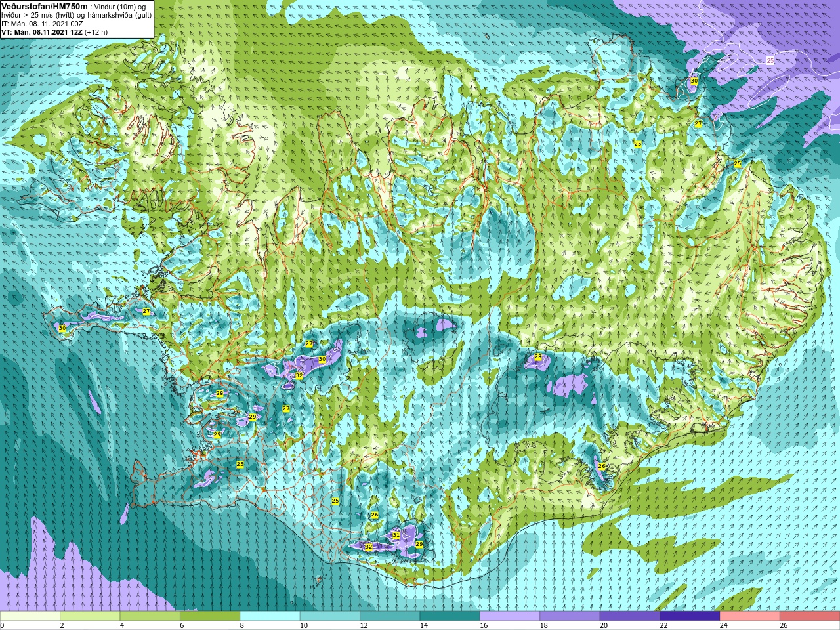Click the '22' tick label on color scale
This screenshot has width=840, height=630.
click(663, 626)
